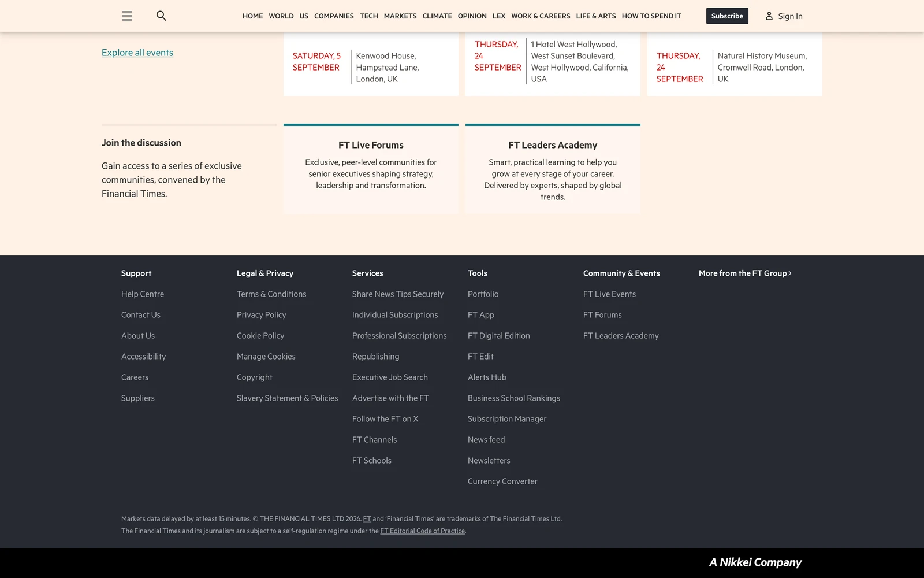Open Business School Rankings link
Viewport: 924px width, 578px height.
(514, 398)
